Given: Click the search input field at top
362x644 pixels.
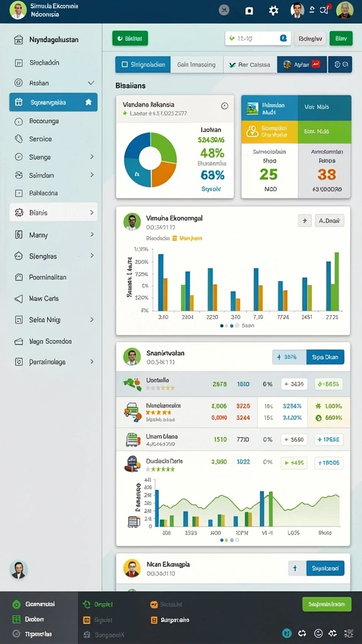Looking at the screenshot, I should tap(258, 38).
